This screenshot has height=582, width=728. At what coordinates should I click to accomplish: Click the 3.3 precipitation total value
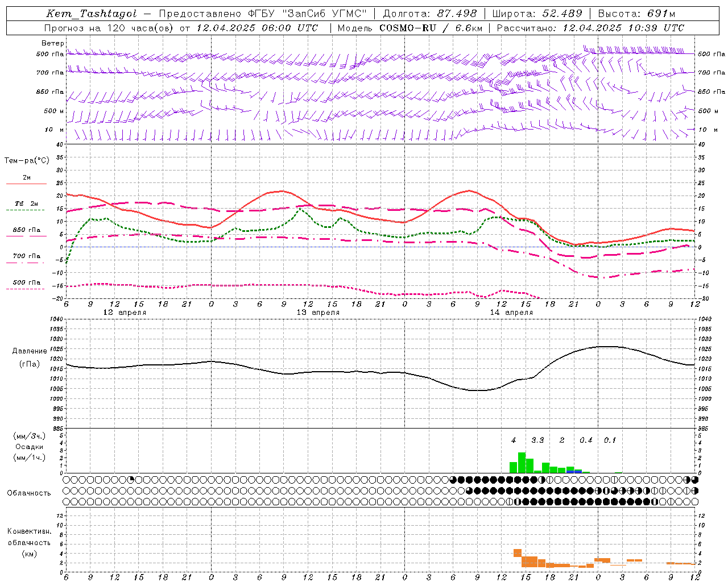tap(537, 440)
